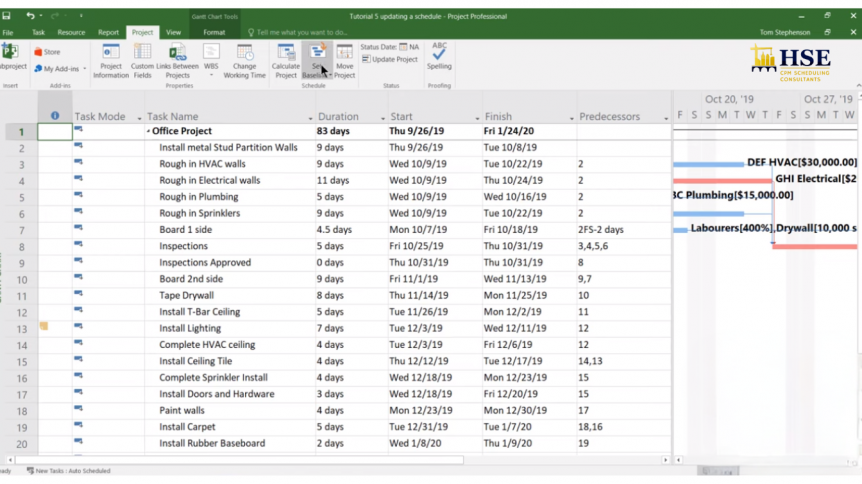Click table pane scroll right arrow
This screenshot has height=484, width=862.
[666, 460]
